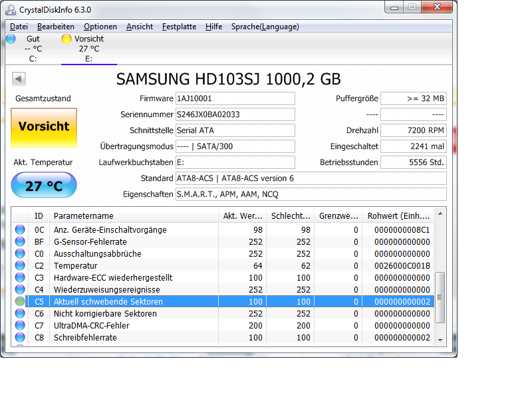Image resolution: width=532 pixels, height=399 pixels.
Task: Open the Bearbeiten menu
Action: [x=56, y=27]
